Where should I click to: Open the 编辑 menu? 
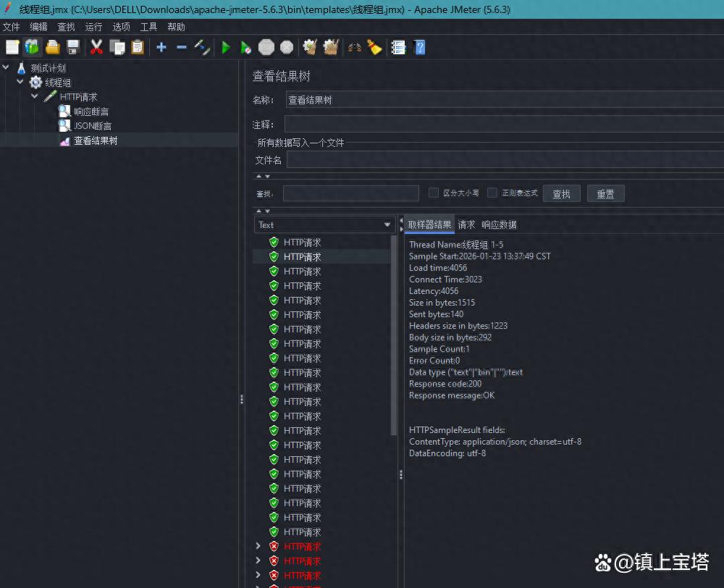click(x=39, y=27)
